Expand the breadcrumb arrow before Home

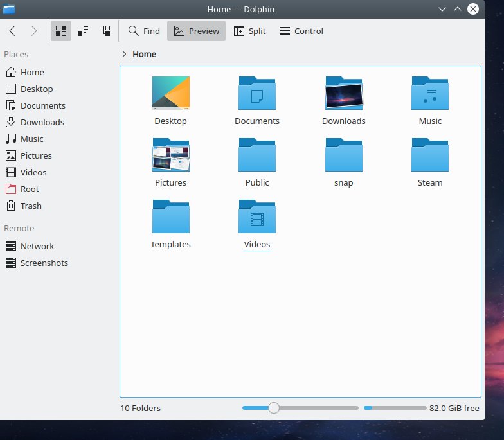tap(124, 54)
